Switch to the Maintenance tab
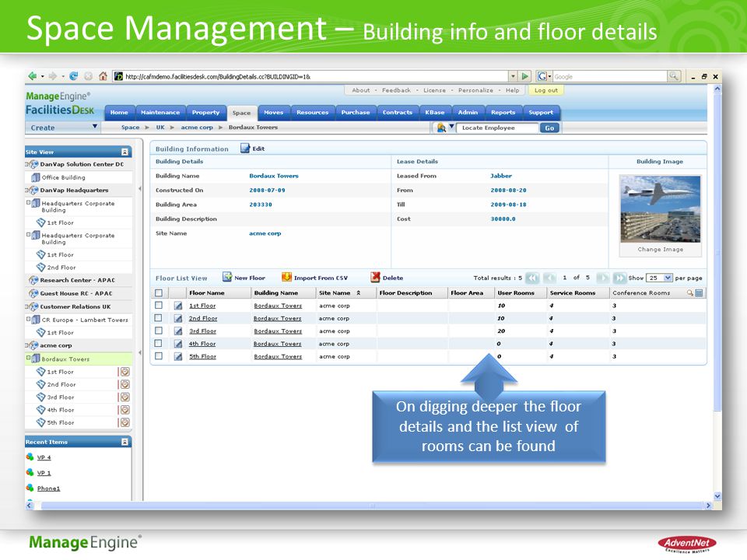 160,112
